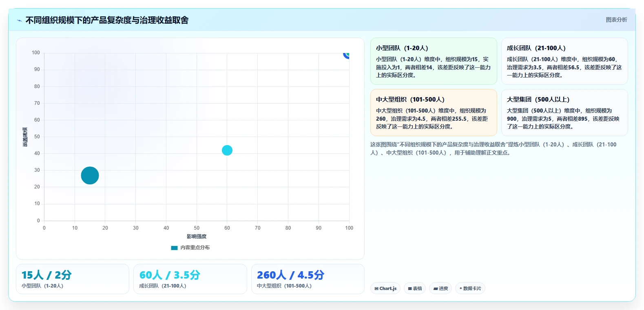
Task: Click the 中大型组织（101-500人） label under 260人
Action: pyautogui.click(x=284, y=286)
